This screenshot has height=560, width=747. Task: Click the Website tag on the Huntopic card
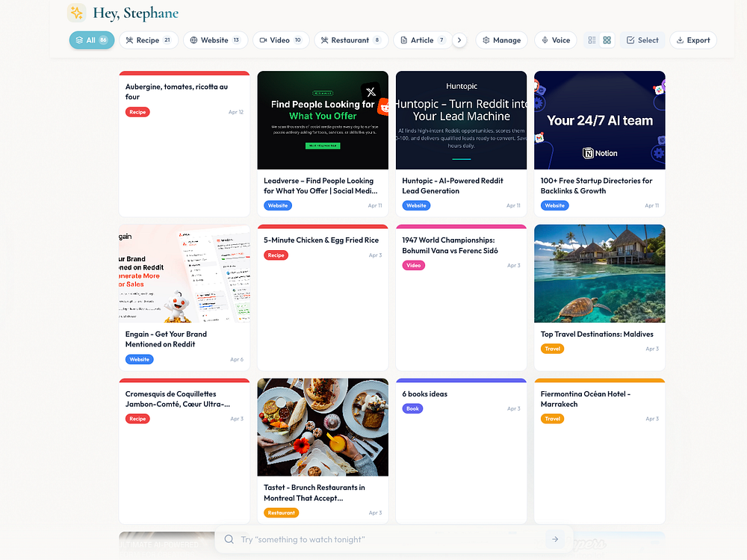click(416, 206)
